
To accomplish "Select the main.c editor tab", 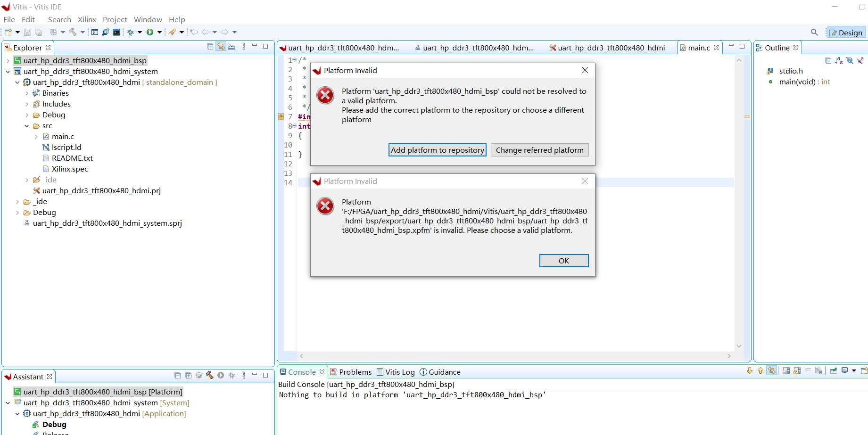I will pyautogui.click(x=699, y=48).
